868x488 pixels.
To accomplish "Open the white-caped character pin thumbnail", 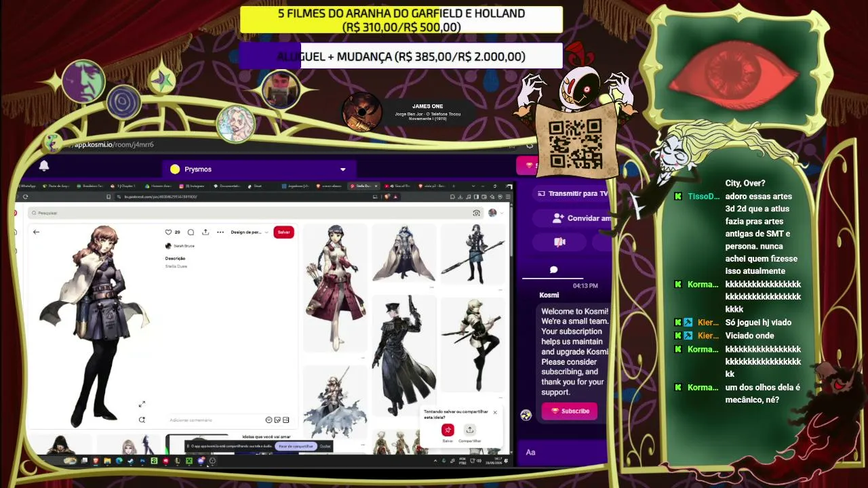I will (x=403, y=253).
